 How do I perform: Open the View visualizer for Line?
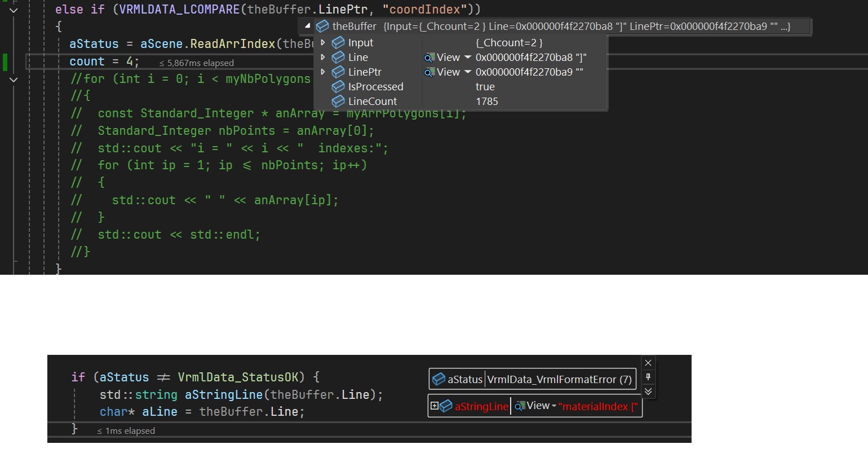pos(442,58)
